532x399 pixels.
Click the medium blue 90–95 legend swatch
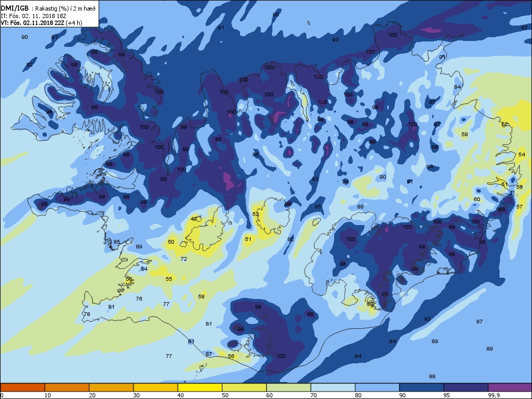[422, 387]
